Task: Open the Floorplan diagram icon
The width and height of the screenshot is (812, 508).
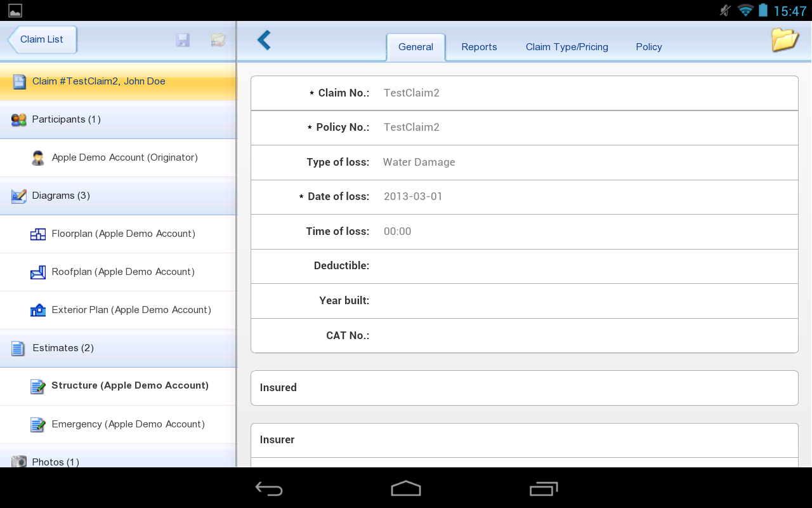Action: click(38, 234)
